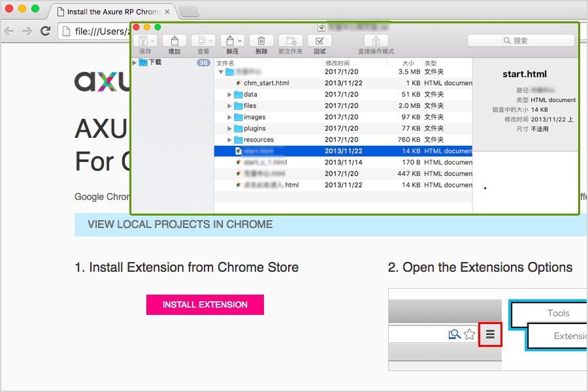Click the View (查看) toolbar icon
This screenshot has width=588, height=392.
click(x=202, y=41)
